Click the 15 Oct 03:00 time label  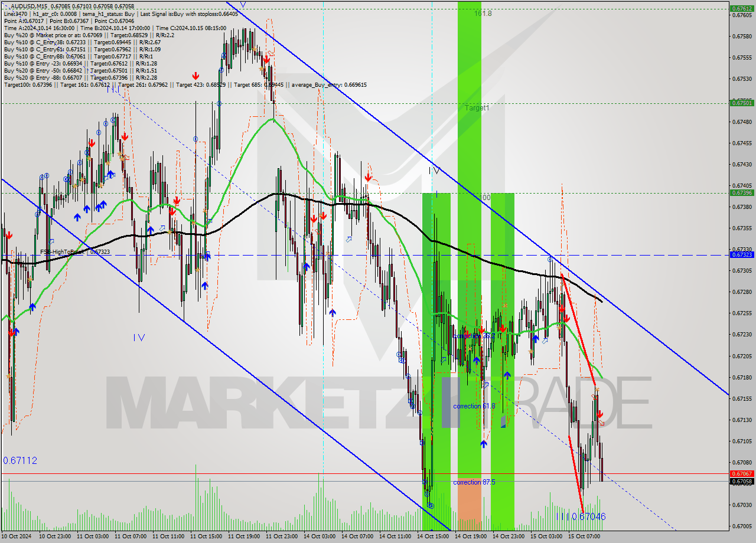point(545,537)
